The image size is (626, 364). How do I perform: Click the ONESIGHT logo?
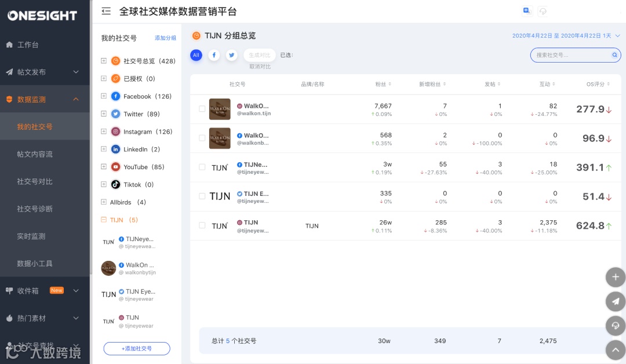coord(42,16)
